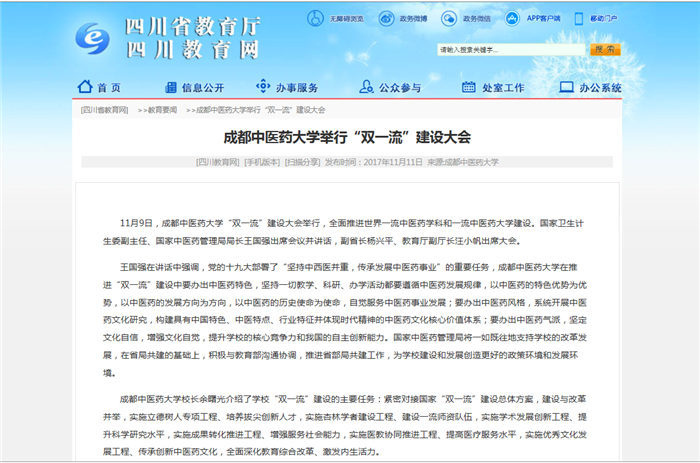Image resolution: width=700 pixels, height=463 pixels.
Task: Click the [扫描分享] scan share link
Action: tap(303, 161)
